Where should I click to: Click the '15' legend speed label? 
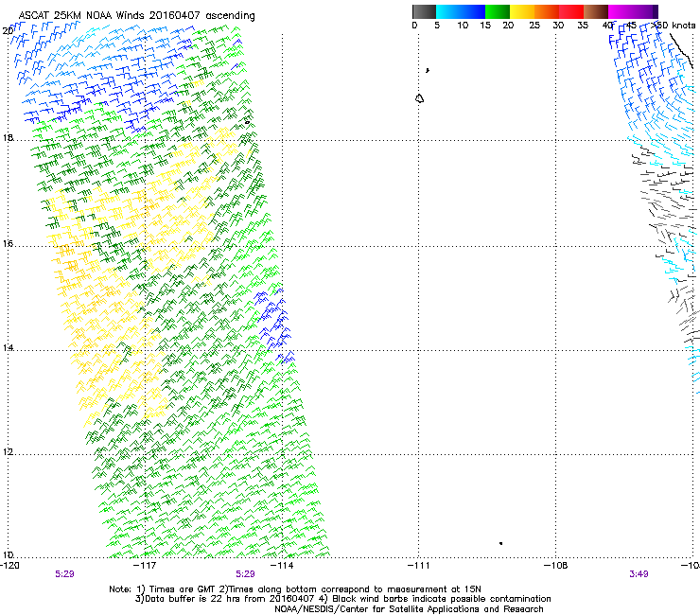[485, 26]
